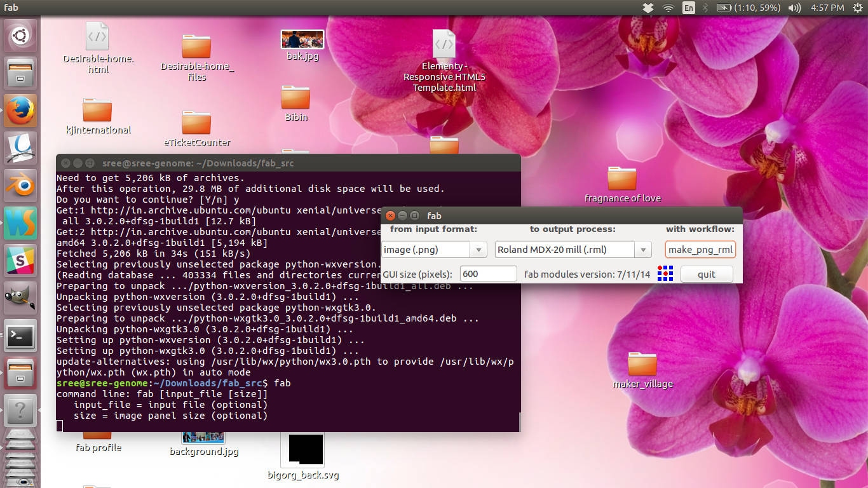Click the fab modules logo icon
The image size is (868, 488).
[x=665, y=274]
